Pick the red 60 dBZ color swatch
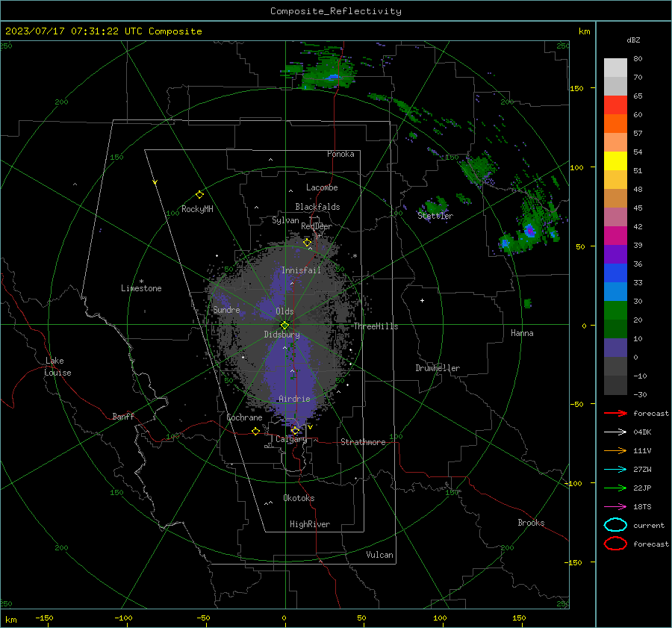 coord(615,105)
